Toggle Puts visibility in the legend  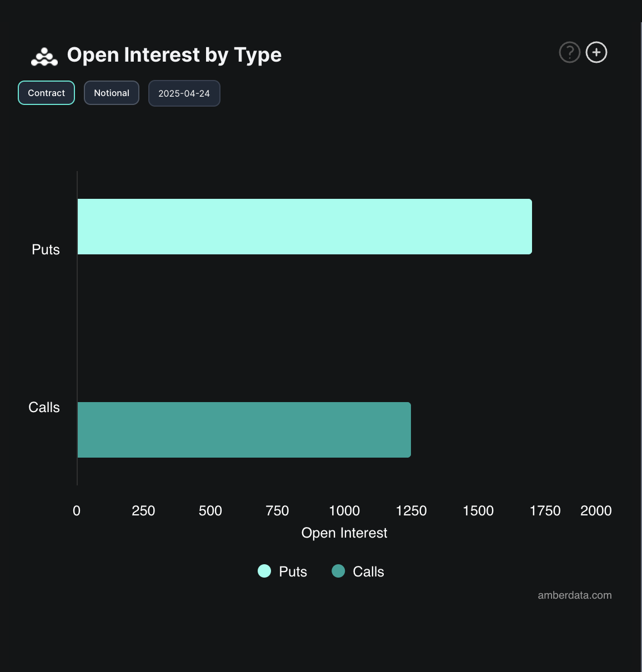click(282, 571)
